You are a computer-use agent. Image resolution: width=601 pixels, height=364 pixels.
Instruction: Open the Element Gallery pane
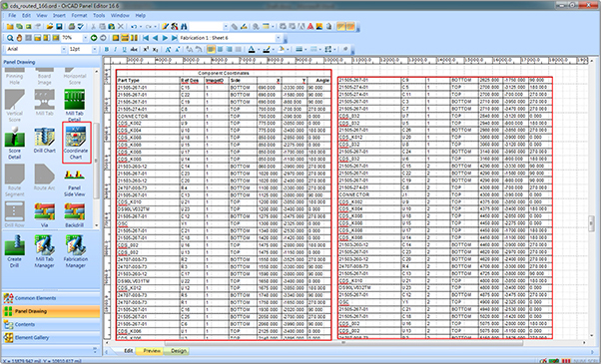(x=51, y=338)
